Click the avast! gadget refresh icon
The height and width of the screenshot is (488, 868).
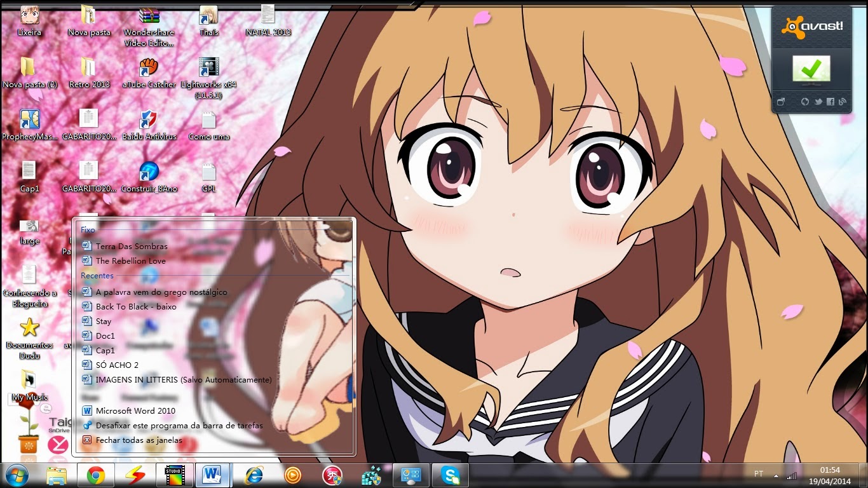pos(805,102)
